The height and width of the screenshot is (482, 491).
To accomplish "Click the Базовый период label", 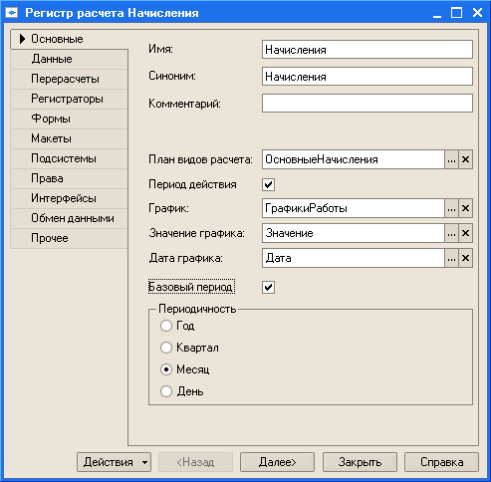I will pos(191,287).
